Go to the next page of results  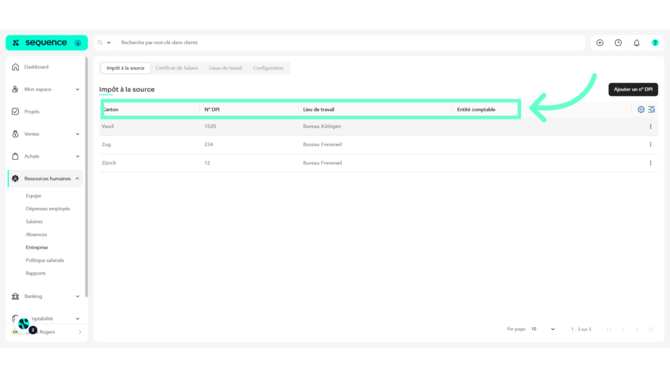point(637,329)
